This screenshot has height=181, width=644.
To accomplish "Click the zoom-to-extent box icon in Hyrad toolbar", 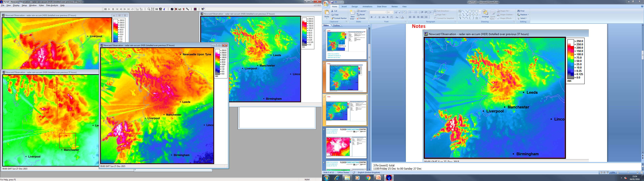I will [x=153, y=9].
